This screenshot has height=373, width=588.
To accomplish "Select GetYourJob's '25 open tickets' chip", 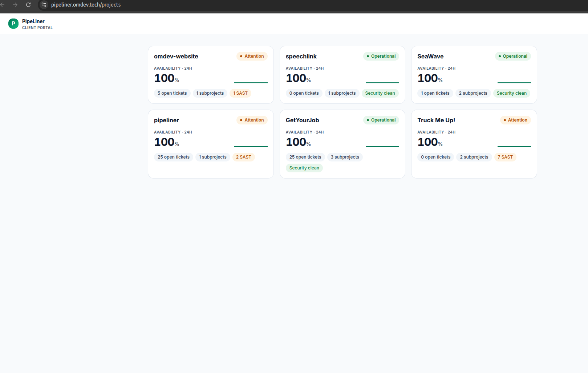I will pos(305,157).
